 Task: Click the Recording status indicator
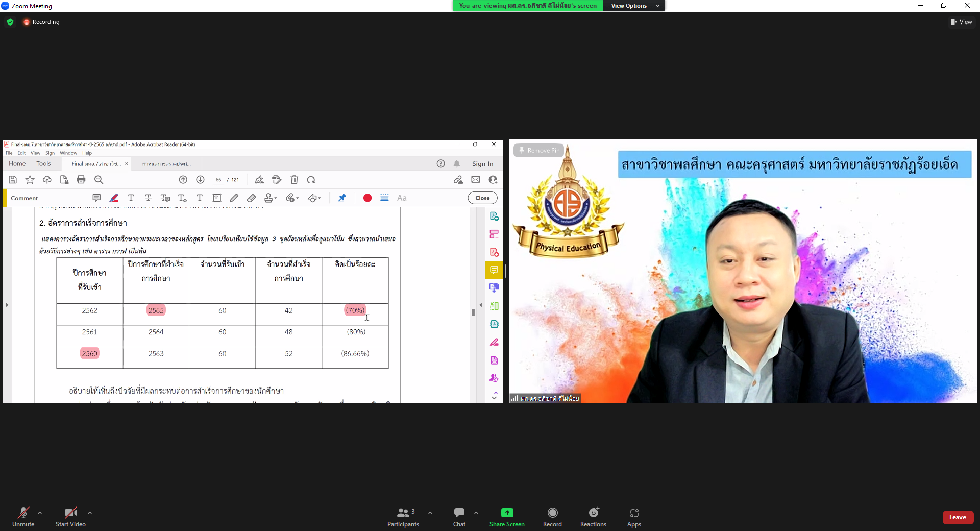(x=41, y=22)
